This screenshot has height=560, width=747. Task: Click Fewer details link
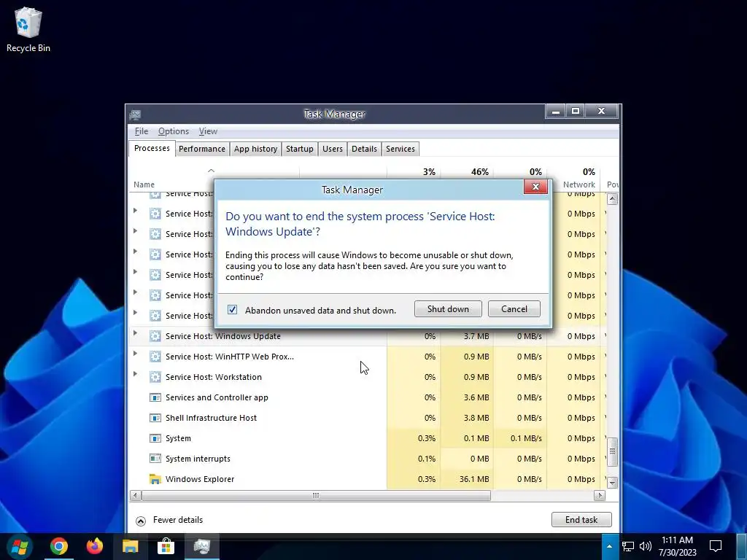pos(178,520)
